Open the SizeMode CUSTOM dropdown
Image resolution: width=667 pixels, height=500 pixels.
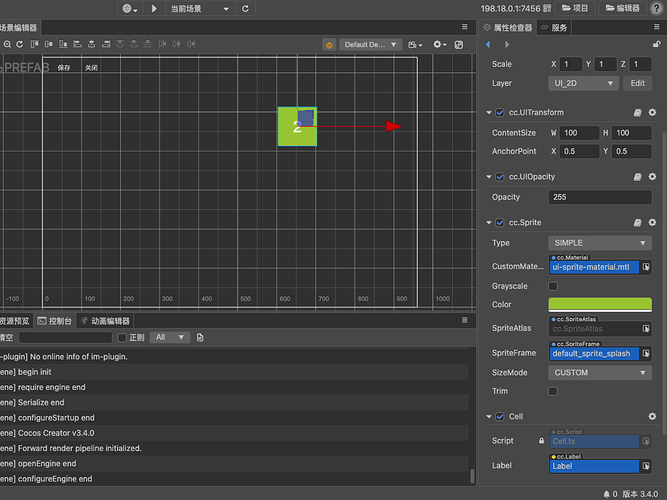click(x=599, y=372)
